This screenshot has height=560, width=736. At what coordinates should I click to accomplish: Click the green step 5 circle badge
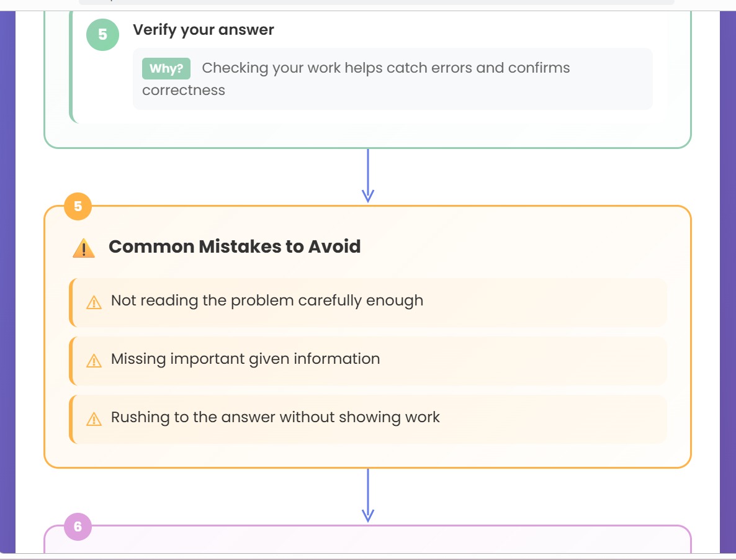[x=102, y=34]
